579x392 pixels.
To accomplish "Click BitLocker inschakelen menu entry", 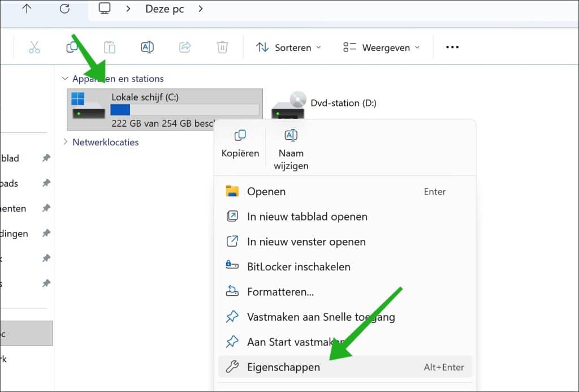I will click(299, 266).
